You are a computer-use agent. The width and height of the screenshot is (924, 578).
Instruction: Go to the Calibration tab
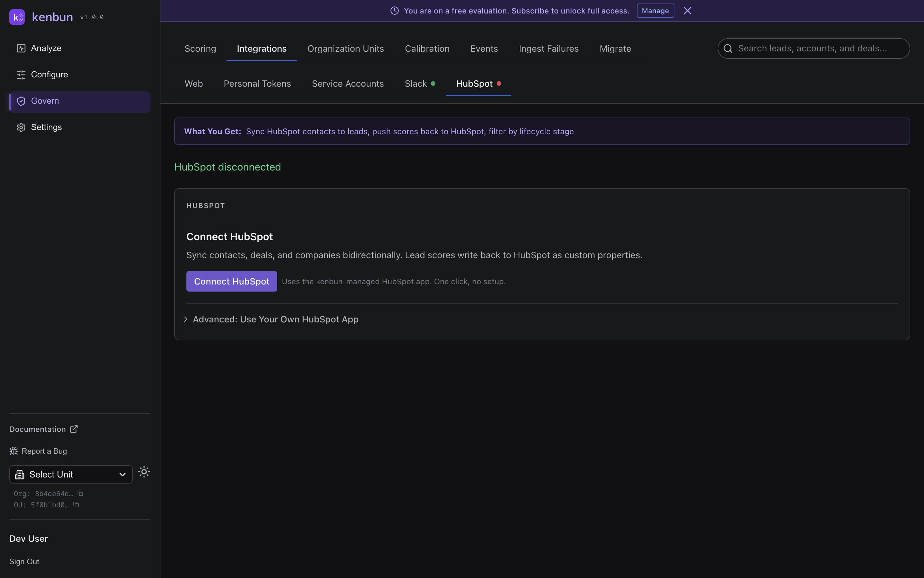(427, 48)
